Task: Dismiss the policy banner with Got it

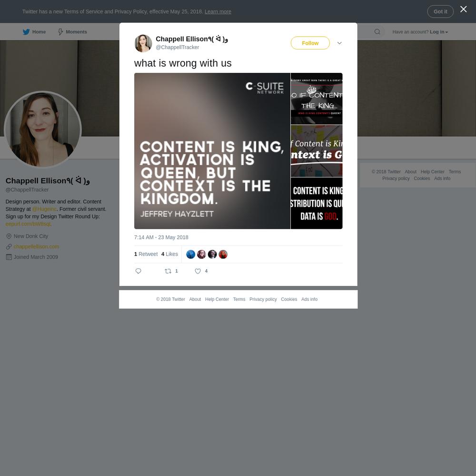Action: [x=440, y=11]
